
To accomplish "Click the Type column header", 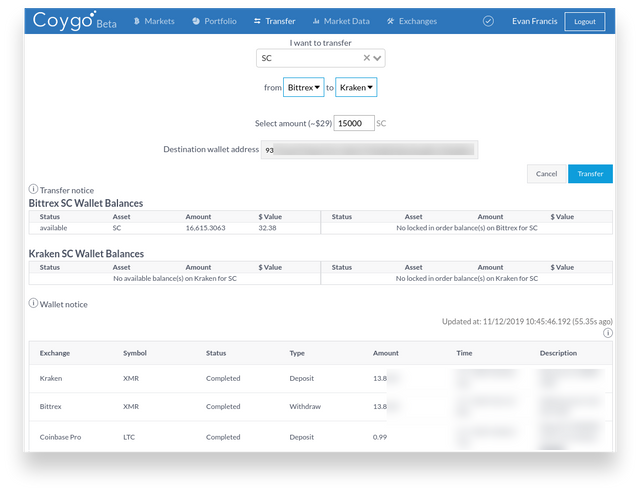I will coord(297,353).
